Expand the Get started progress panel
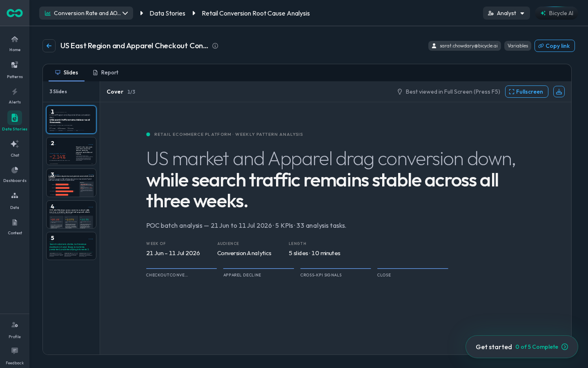This screenshot has width=588, height=368. [522, 347]
